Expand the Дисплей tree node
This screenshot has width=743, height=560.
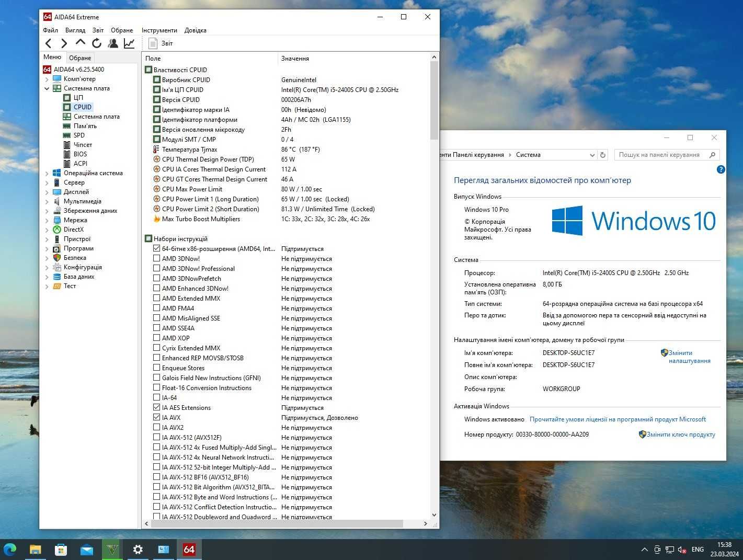click(x=47, y=192)
